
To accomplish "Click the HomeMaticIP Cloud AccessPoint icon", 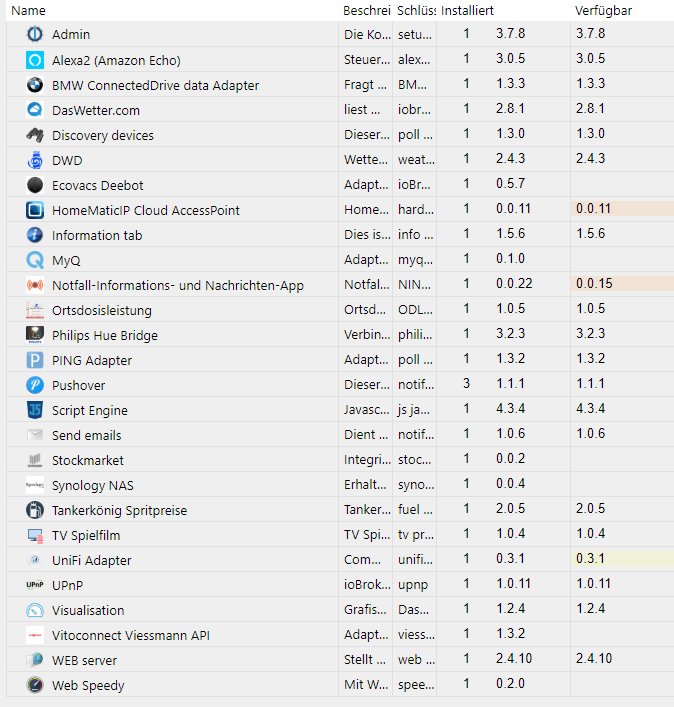I will click(x=35, y=210).
